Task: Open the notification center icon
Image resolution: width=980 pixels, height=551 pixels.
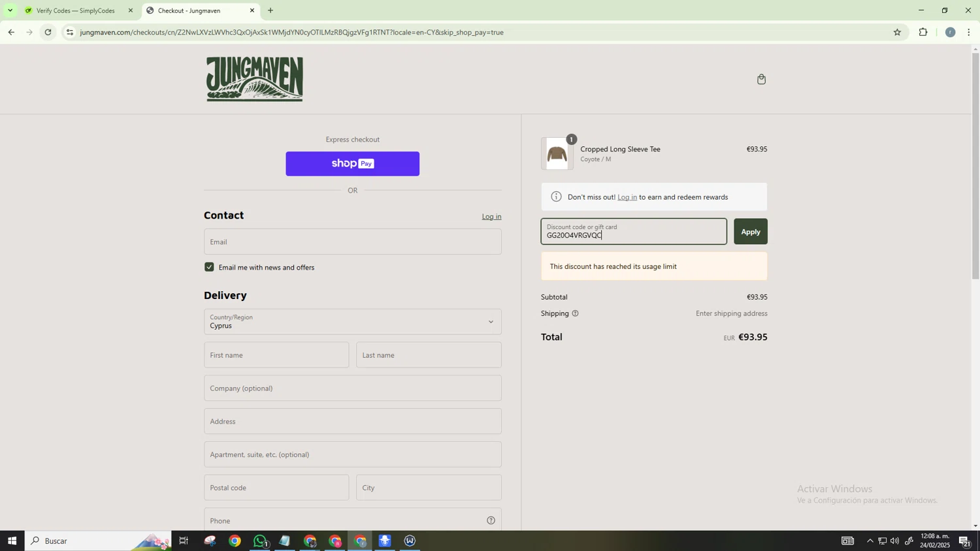Action: coord(964,541)
